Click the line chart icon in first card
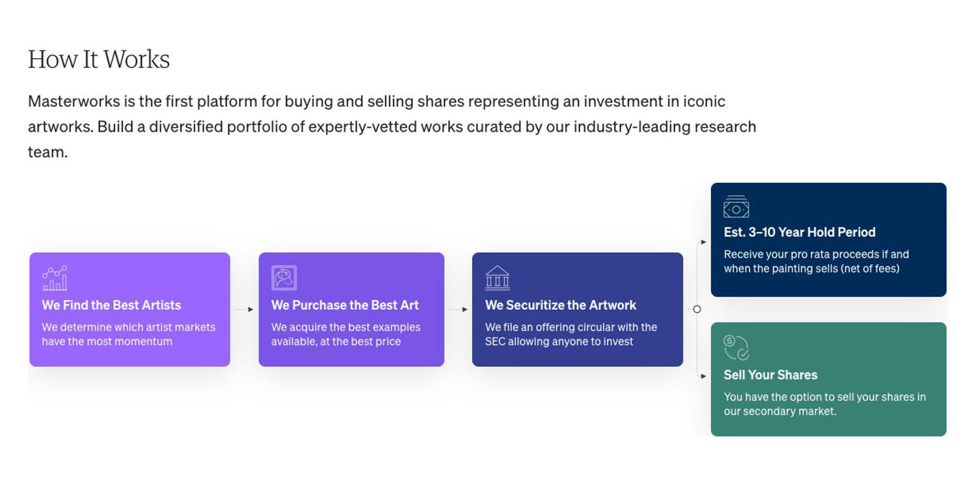Viewport: 980px width, 494px height. (x=54, y=278)
